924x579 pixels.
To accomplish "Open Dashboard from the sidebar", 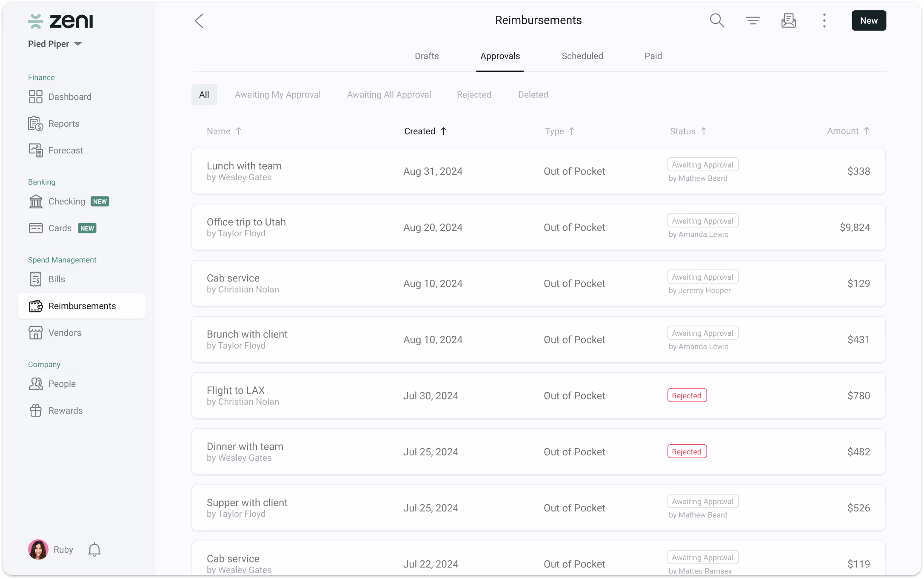I will pos(60,97).
